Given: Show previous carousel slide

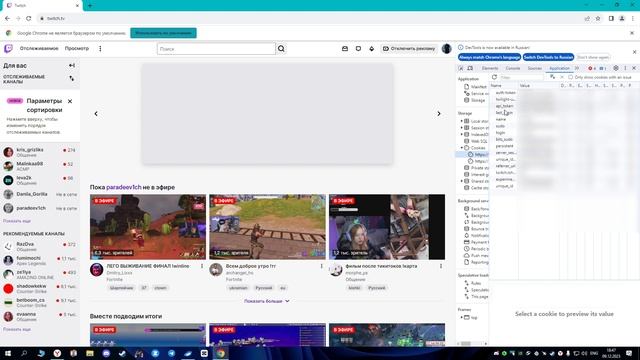Looking at the screenshot, I should point(96,113).
